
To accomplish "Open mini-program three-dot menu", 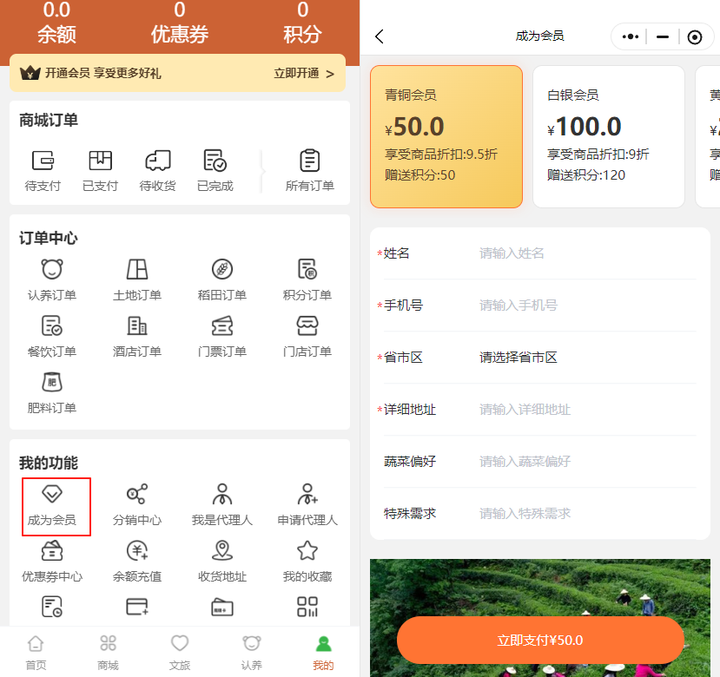I will 630,36.
